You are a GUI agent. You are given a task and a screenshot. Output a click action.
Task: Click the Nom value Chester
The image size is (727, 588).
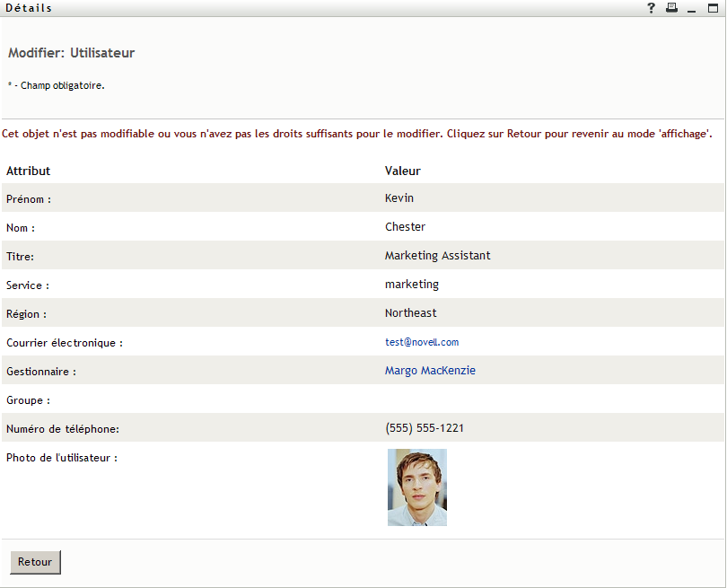405,227
